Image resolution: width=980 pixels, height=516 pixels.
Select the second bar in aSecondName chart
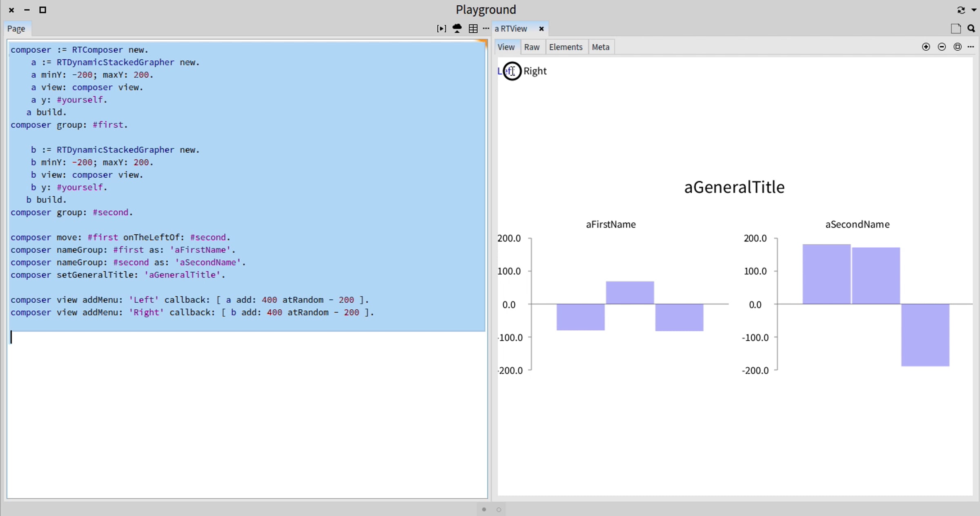coord(876,276)
